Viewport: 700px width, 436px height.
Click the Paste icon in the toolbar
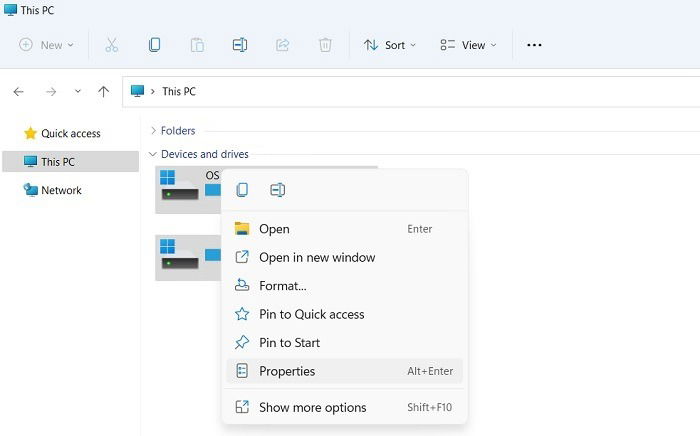click(x=197, y=45)
